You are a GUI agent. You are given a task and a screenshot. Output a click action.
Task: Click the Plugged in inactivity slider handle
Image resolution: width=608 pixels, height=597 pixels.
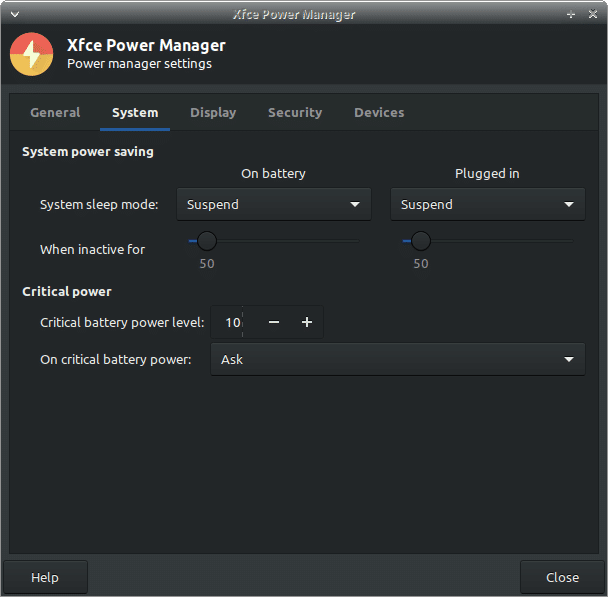pyautogui.click(x=421, y=241)
